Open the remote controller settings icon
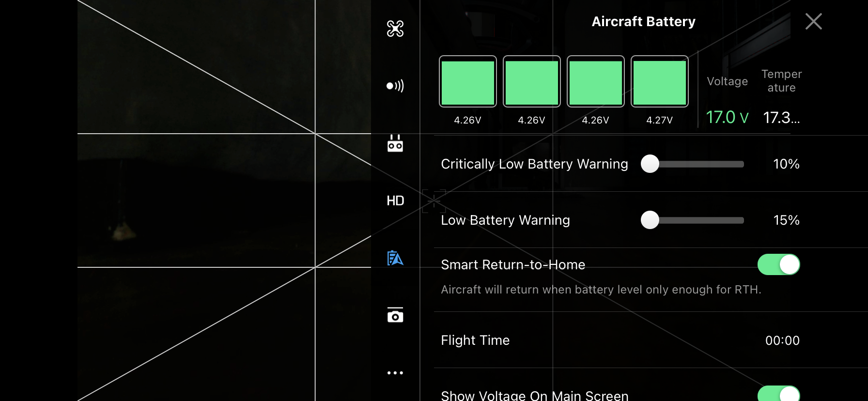The image size is (868, 401). [x=395, y=143]
